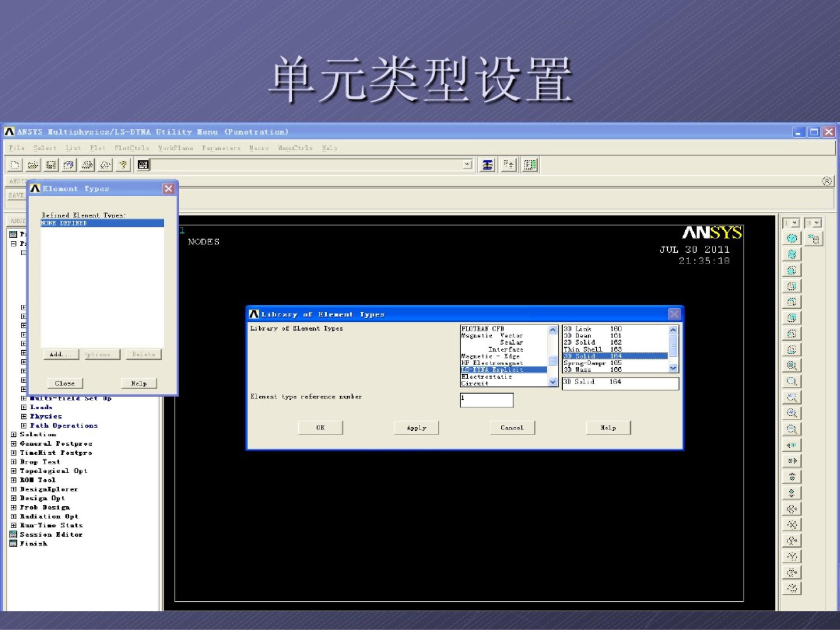
Task: Click the Zoom In icon
Action: coord(792,413)
